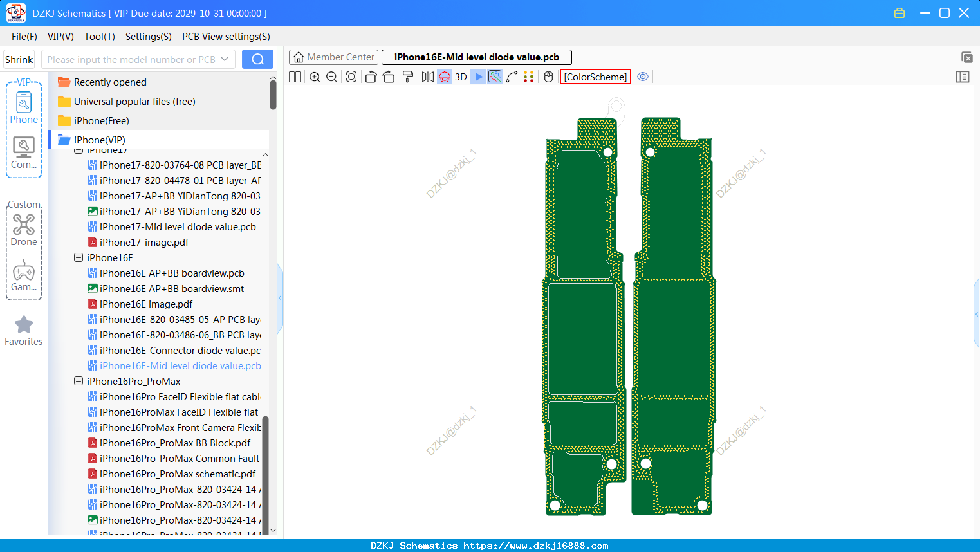Click the Shrink button
The image size is (980, 552).
coord(19,59)
